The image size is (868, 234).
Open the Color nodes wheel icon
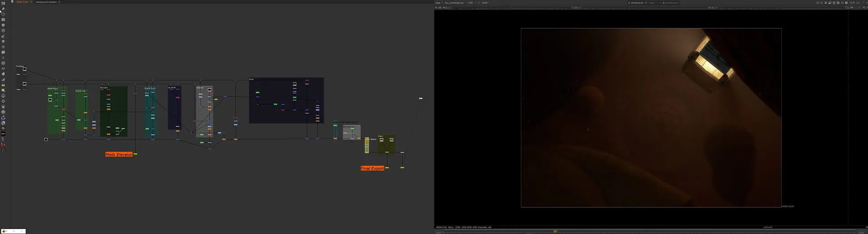(x=3, y=25)
